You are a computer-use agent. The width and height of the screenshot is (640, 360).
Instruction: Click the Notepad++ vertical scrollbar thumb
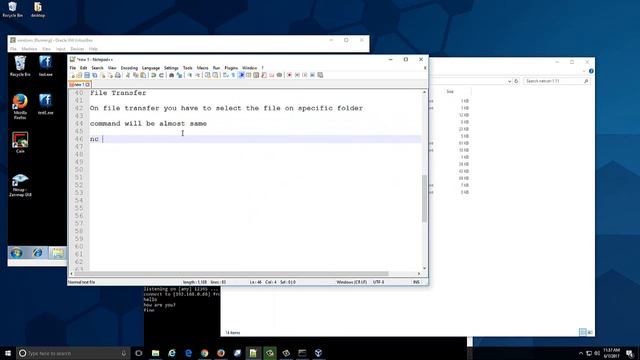point(424,198)
